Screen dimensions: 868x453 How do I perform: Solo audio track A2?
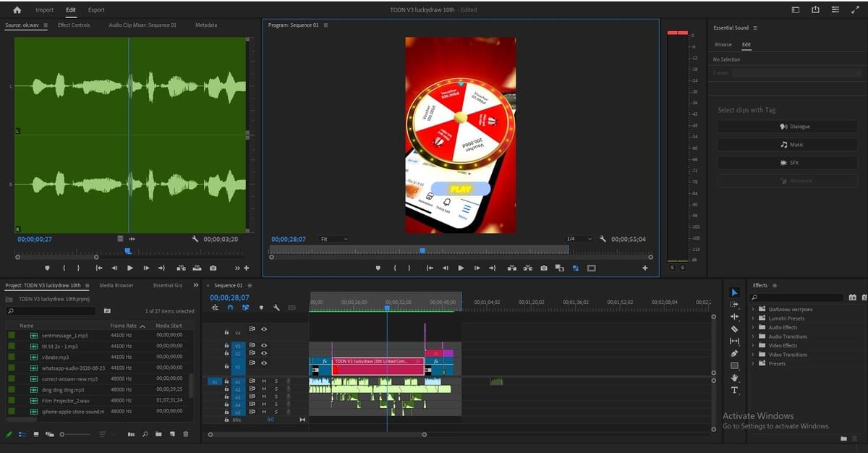pos(276,389)
